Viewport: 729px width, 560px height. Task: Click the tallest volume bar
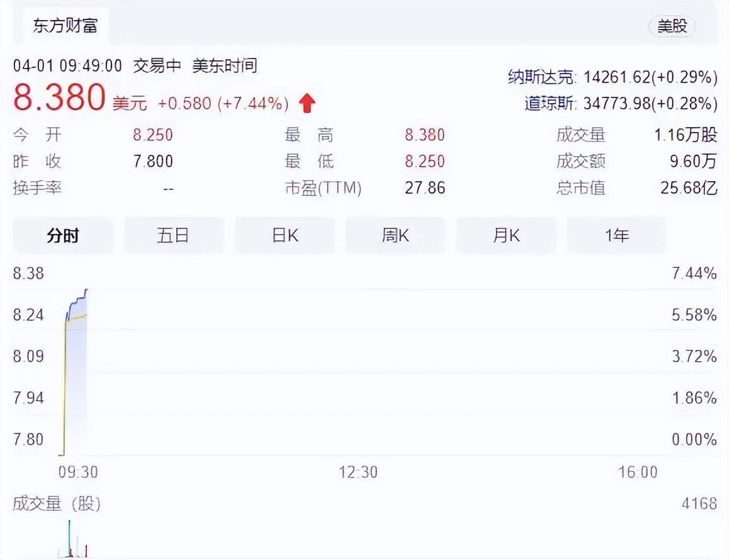click(69, 538)
